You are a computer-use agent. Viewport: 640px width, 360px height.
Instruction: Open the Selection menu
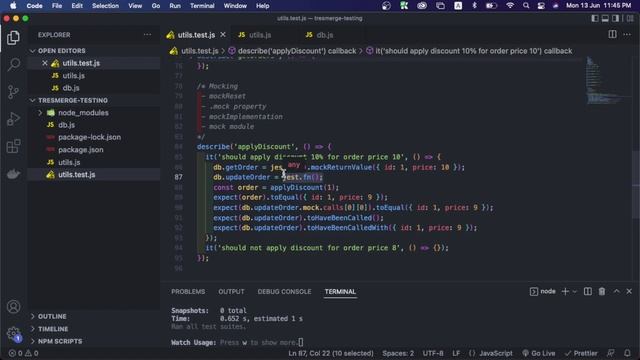click(x=105, y=6)
